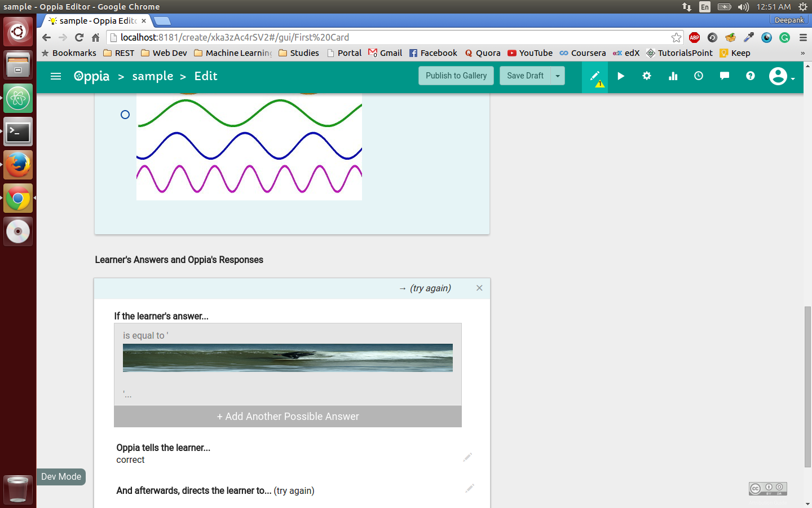
Task: Open the En keyboard layout indicator
Action: click(x=705, y=7)
